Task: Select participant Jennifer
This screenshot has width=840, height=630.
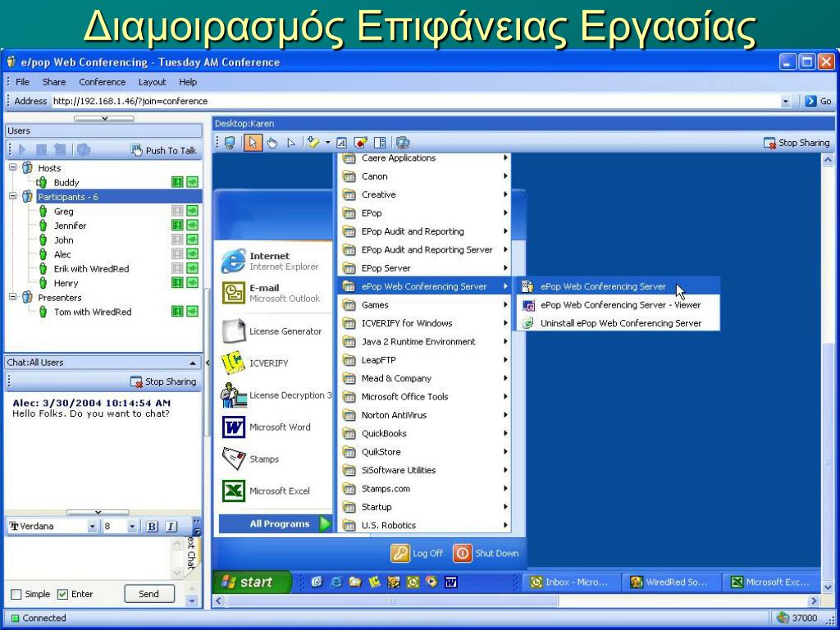Action: 71,226
